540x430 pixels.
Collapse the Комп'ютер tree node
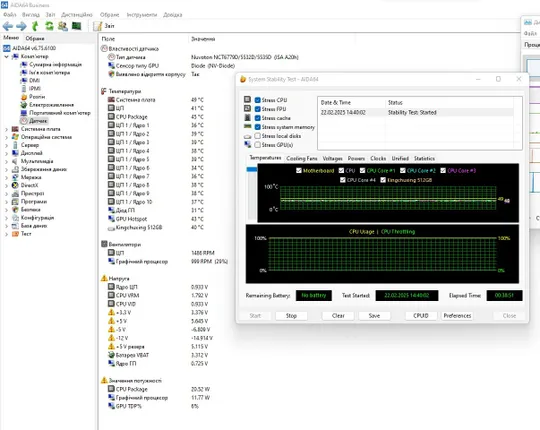tap(7, 56)
